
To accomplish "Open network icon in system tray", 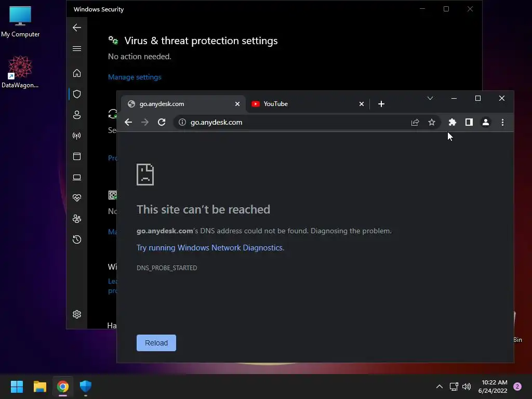I will click(x=454, y=387).
